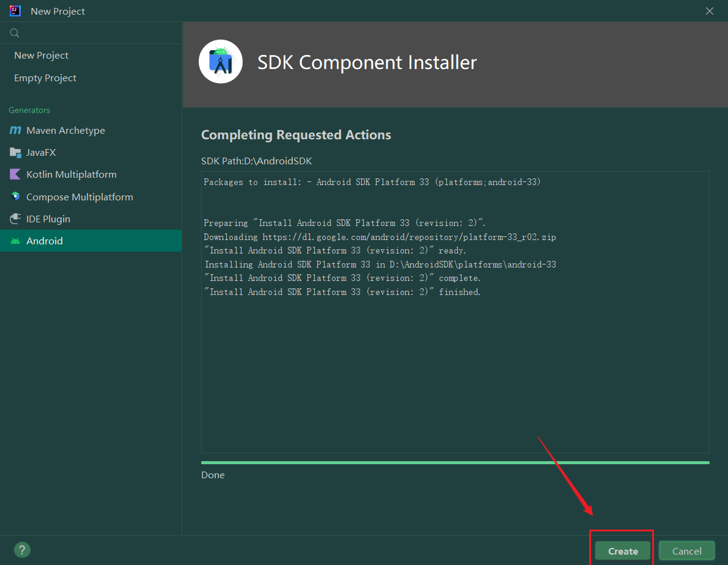Click the SDK Path D:\AndroidSDK text
The image size is (728, 565).
click(256, 161)
